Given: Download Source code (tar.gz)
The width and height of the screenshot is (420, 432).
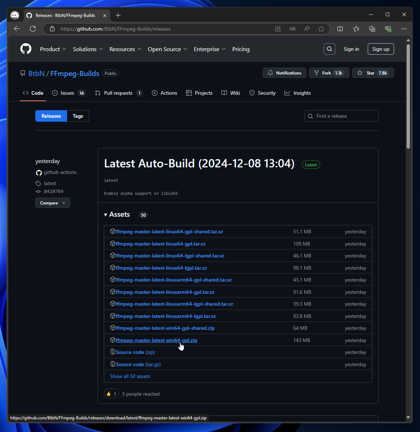Looking at the screenshot, I should point(138,364).
